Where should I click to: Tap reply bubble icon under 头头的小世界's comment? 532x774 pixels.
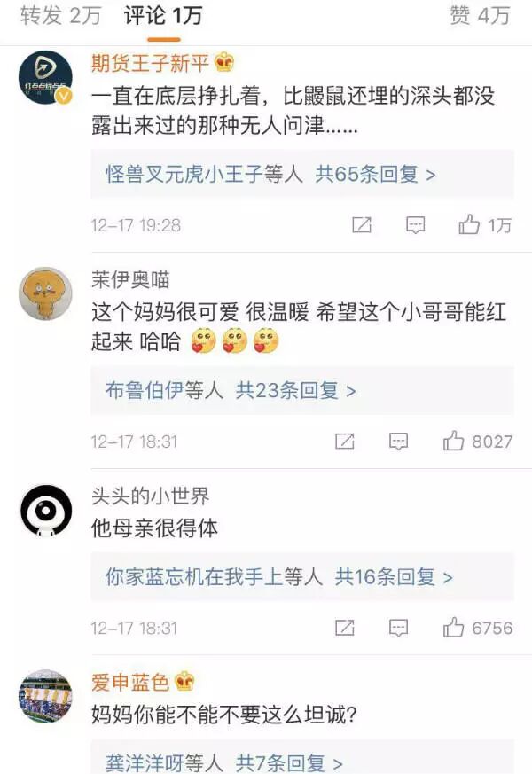click(398, 628)
